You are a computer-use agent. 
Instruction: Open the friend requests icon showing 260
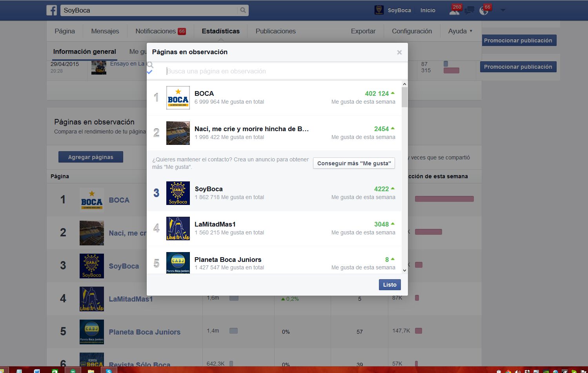click(455, 11)
